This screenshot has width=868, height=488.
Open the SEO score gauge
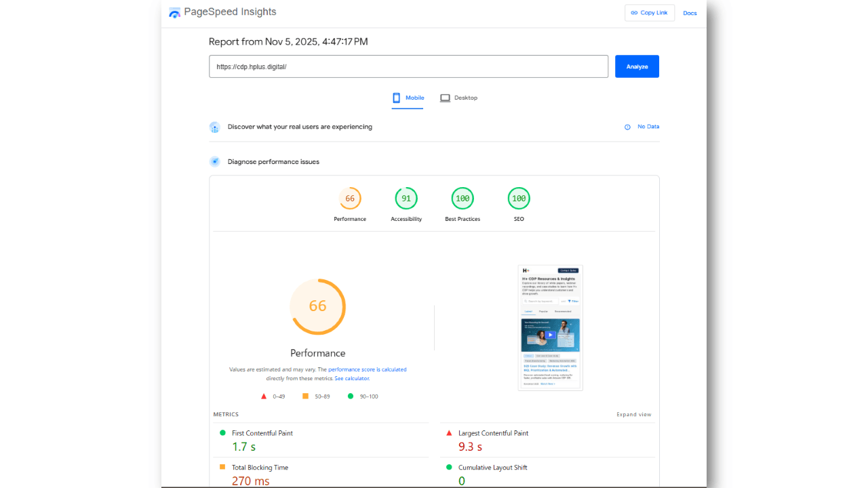519,199
